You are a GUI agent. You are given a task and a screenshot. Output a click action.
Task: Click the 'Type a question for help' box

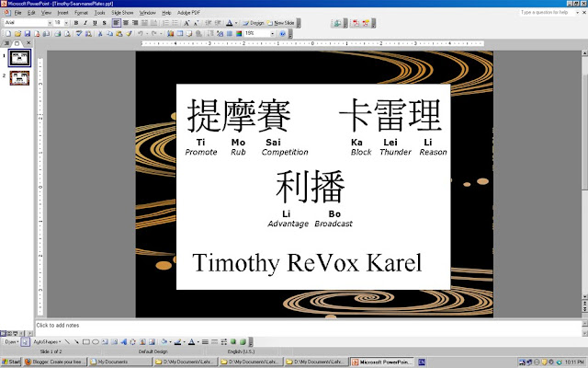click(x=547, y=12)
